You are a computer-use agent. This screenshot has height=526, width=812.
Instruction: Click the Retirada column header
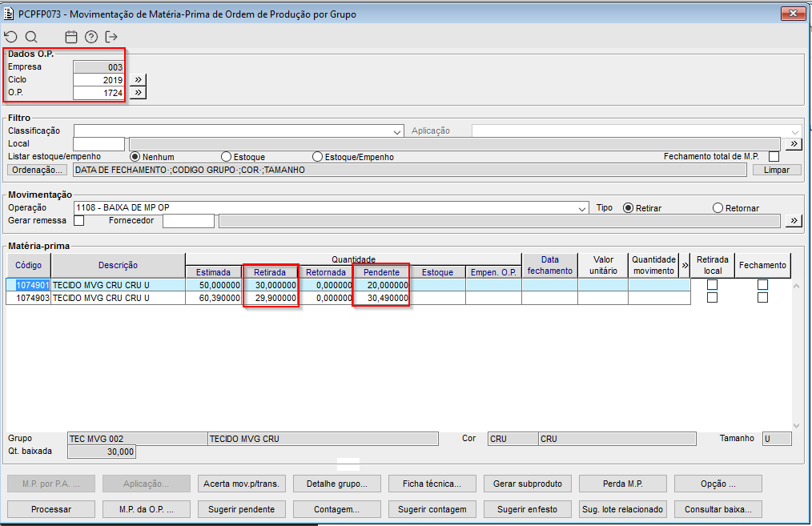[270, 272]
